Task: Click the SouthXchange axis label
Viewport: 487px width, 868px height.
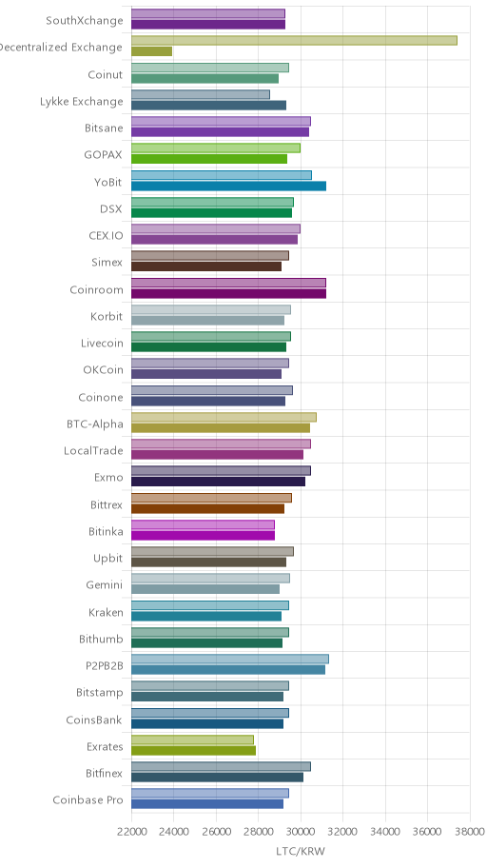Action: (x=84, y=21)
